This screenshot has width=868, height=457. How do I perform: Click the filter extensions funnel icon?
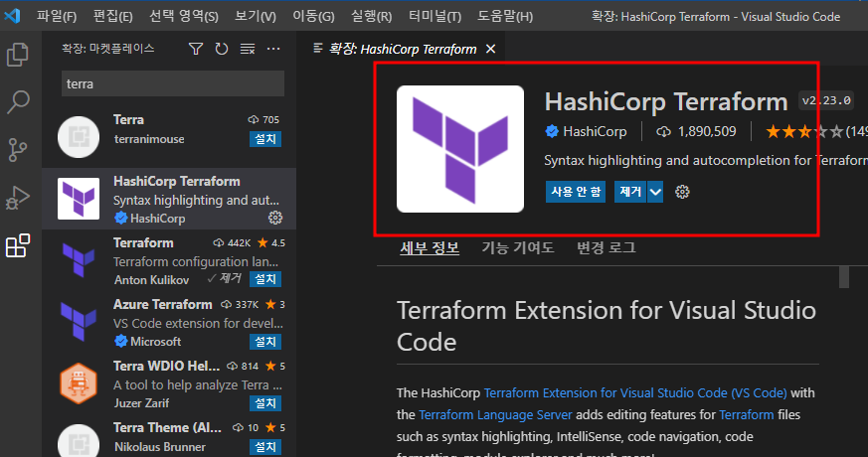click(196, 50)
